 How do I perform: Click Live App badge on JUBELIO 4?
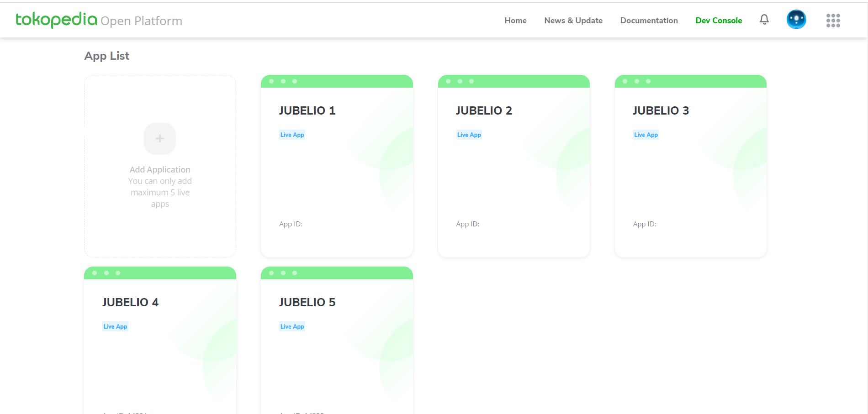click(115, 326)
